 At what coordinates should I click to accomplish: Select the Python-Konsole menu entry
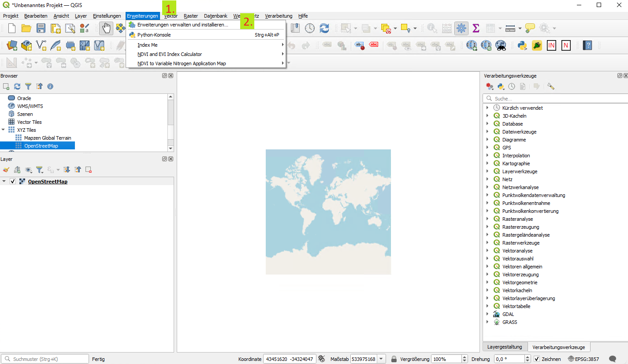[206, 35]
